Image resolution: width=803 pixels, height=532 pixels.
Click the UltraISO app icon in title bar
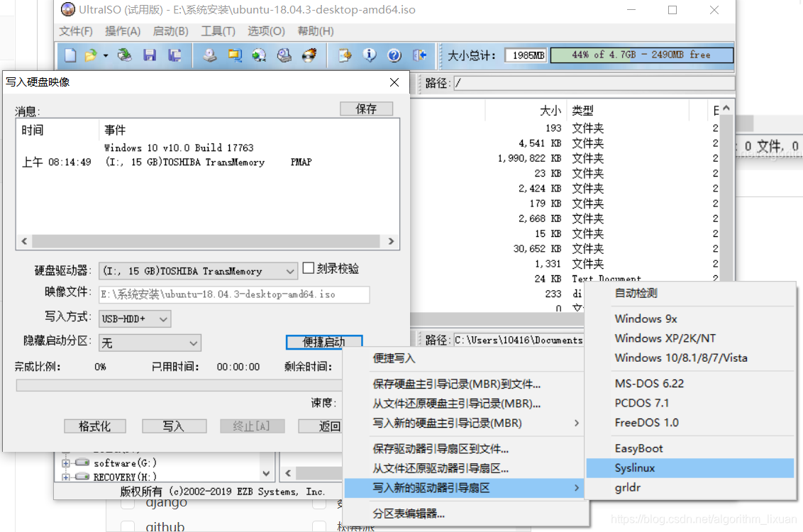pos(67,10)
